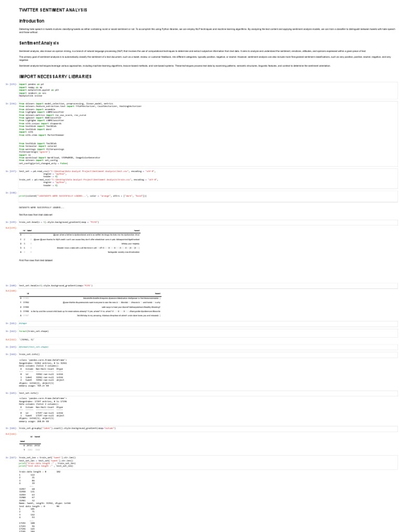Click the format(train_set.shape) code cell
The width and height of the screenshot is (399, 532).
coord(208,332)
